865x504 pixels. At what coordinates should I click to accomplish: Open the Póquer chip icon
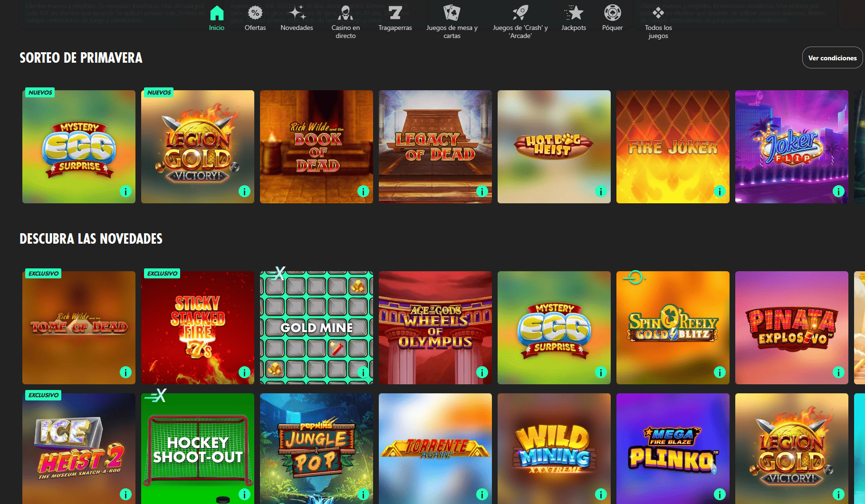pyautogui.click(x=612, y=13)
